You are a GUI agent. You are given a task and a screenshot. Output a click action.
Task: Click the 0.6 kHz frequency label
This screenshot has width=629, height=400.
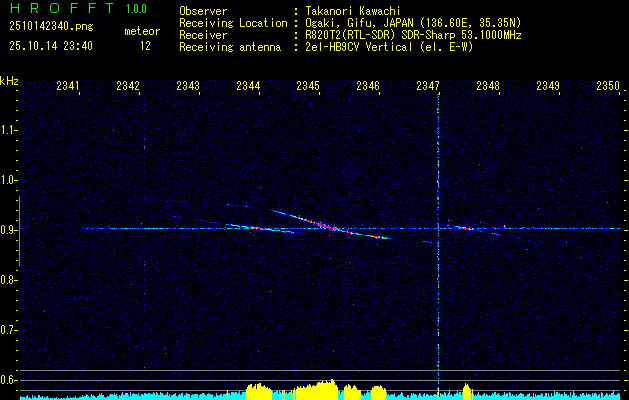click(8, 380)
